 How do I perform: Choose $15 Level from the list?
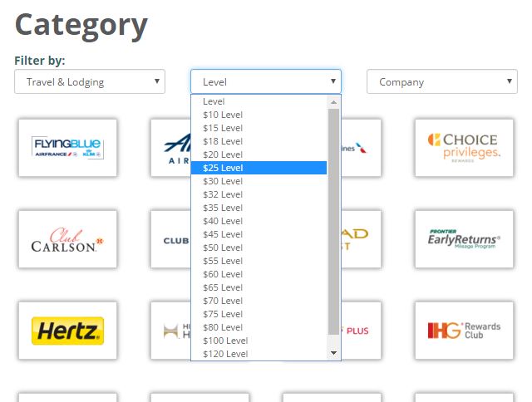(259, 128)
